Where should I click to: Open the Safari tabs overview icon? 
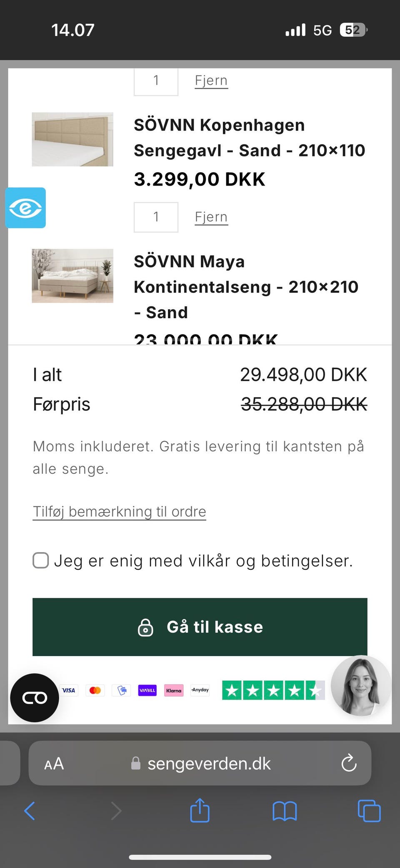coord(369,811)
